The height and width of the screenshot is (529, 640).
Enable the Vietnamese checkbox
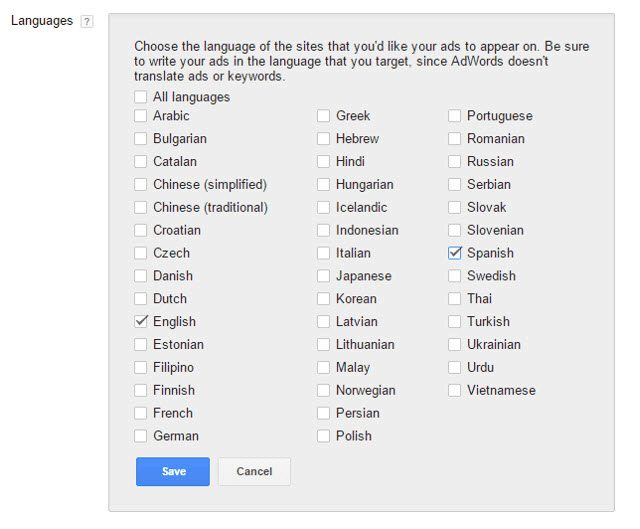(454, 390)
